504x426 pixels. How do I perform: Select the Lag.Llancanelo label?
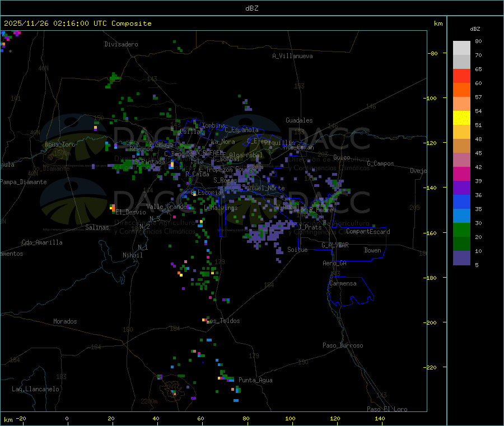[36, 389]
